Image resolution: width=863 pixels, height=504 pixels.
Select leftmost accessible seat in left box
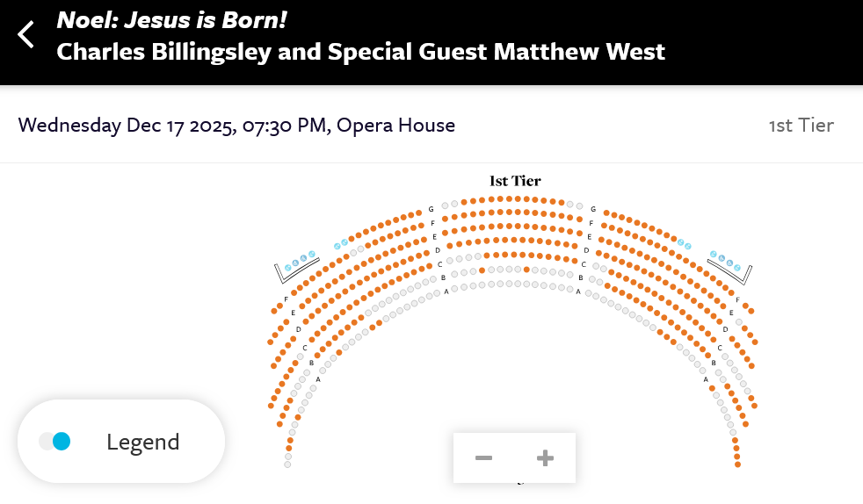coord(287,267)
